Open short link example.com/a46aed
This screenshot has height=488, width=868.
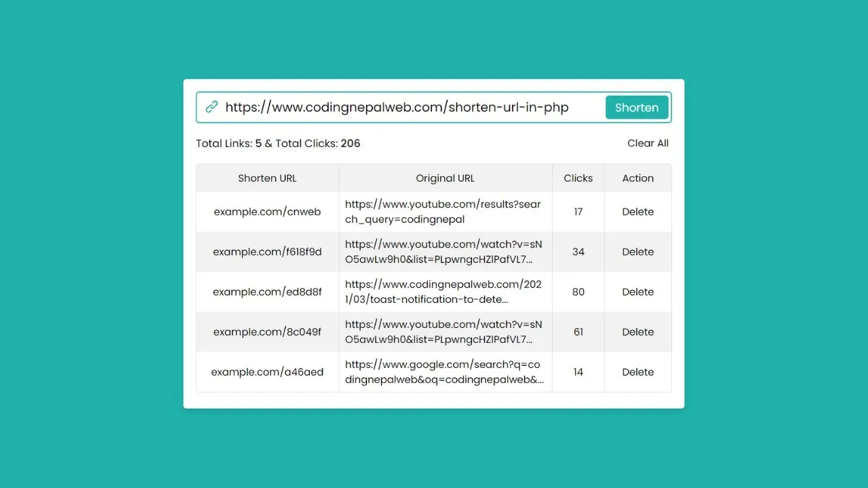267,371
